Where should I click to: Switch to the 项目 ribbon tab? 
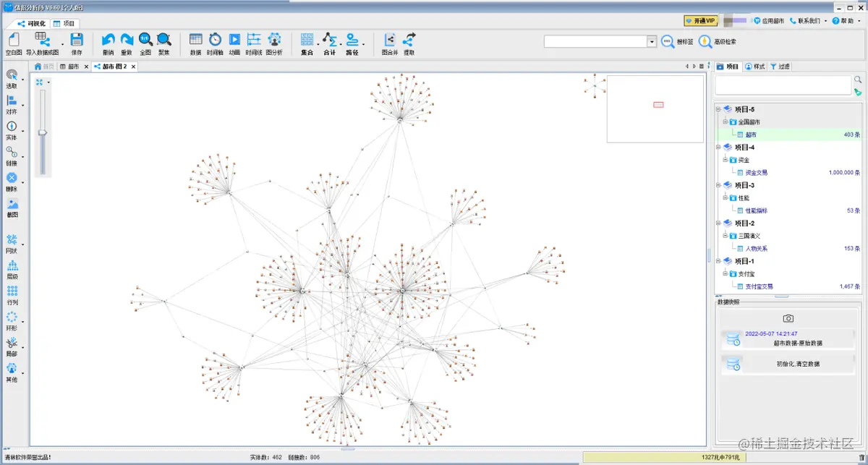[x=65, y=23]
